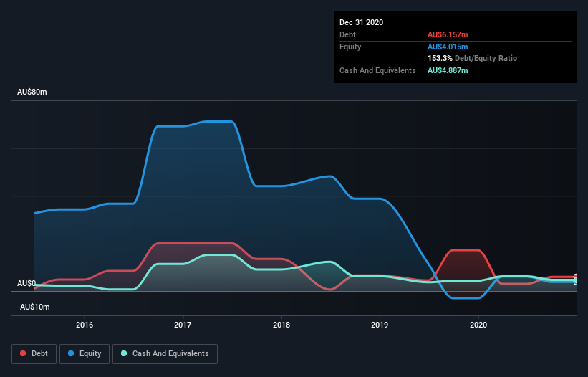Click the 2016 x-axis label

[85, 325]
